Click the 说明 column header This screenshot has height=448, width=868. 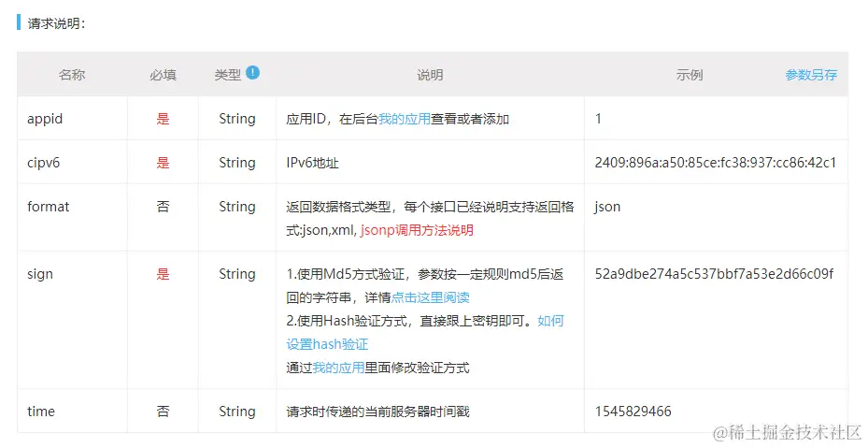tap(430, 75)
